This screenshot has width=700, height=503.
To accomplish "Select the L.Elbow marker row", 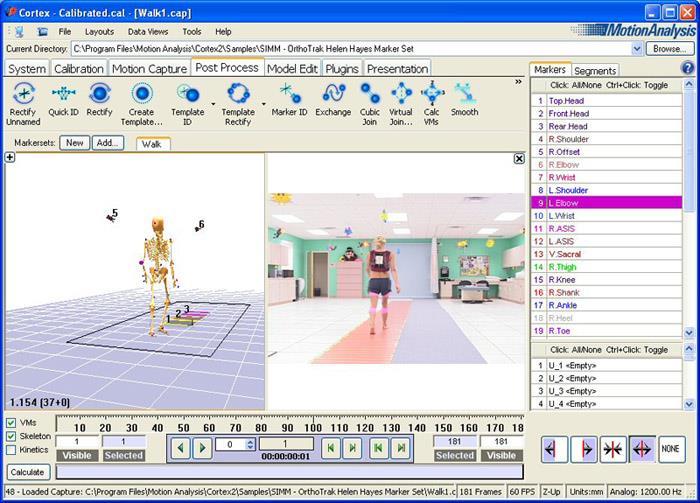I will pos(607,203).
